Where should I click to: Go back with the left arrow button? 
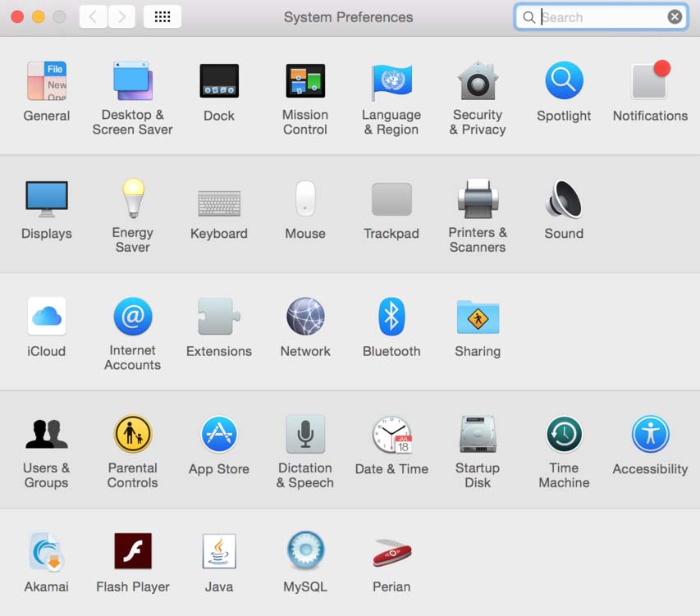93,17
